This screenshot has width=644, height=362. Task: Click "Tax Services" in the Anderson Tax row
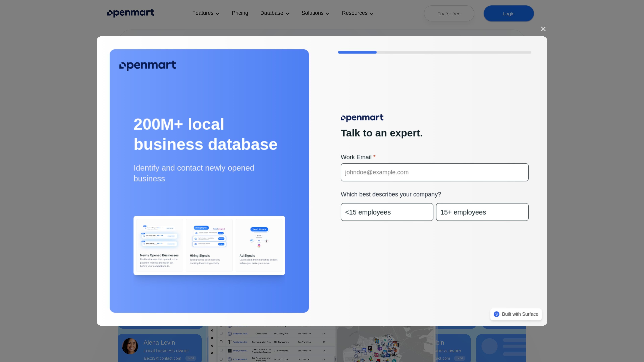(x=261, y=334)
